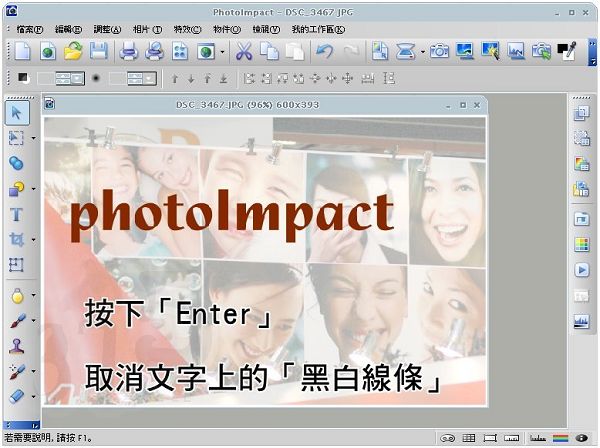Click the Preview in browser icon
Screen dimensions: 600x448
pyautogui.click(x=206, y=51)
